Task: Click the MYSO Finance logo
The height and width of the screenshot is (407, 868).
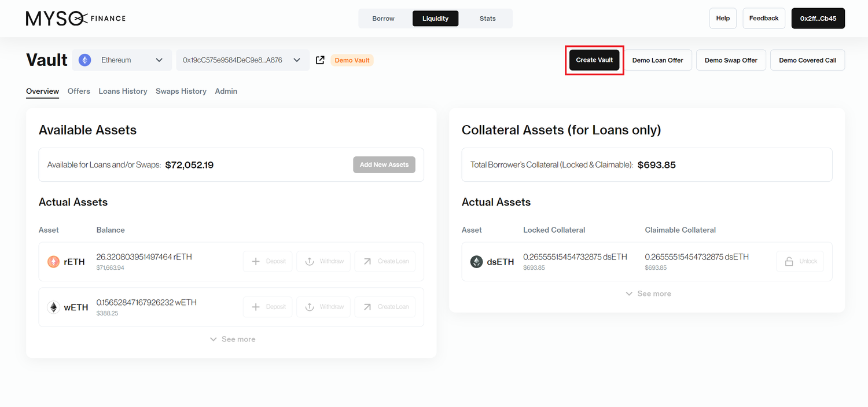Action: [x=76, y=19]
